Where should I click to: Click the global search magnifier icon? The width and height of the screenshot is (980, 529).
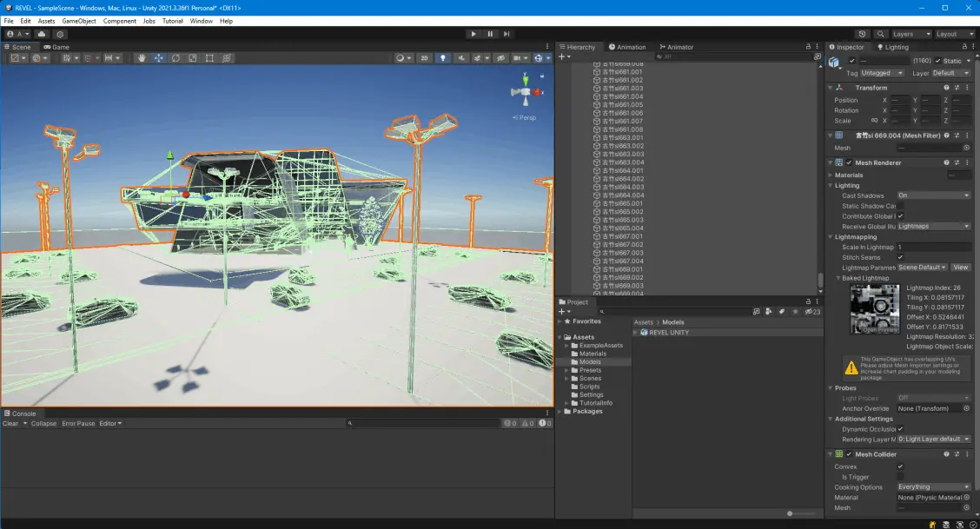click(880, 34)
